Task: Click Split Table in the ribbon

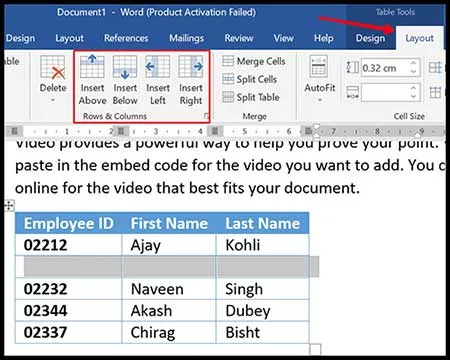Action: coord(251,97)
